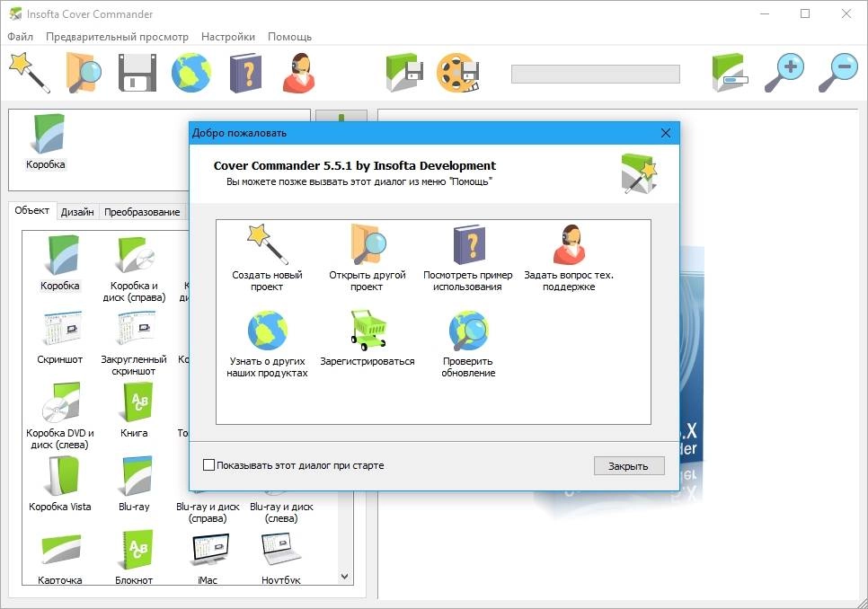Open help book icon in toolbar
This screenshot has height=609, width=868.
[245, 73]
